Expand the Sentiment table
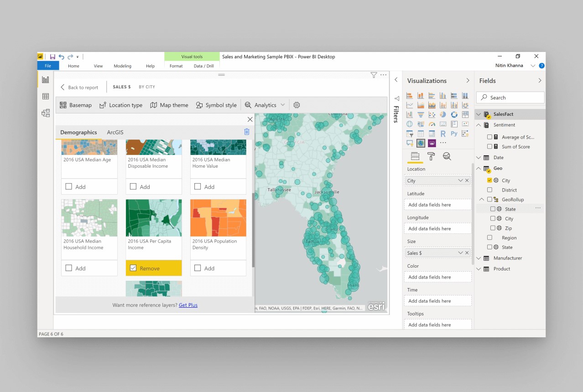The image size is (583, 392). (x=479, y=124)
